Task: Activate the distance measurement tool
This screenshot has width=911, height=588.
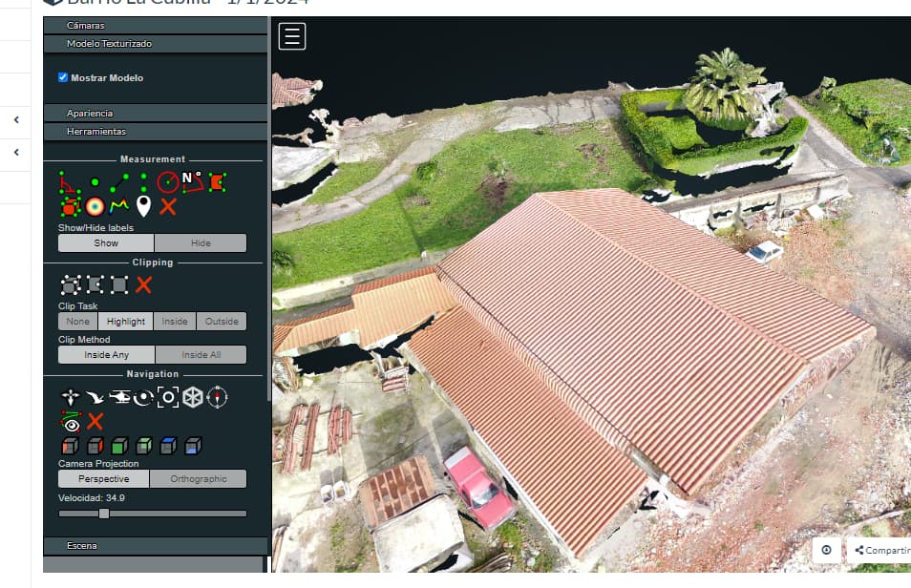Action: 118,180
